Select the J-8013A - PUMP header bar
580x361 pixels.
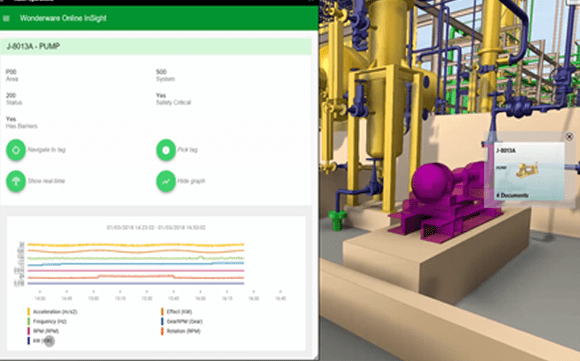pos(156,47)
